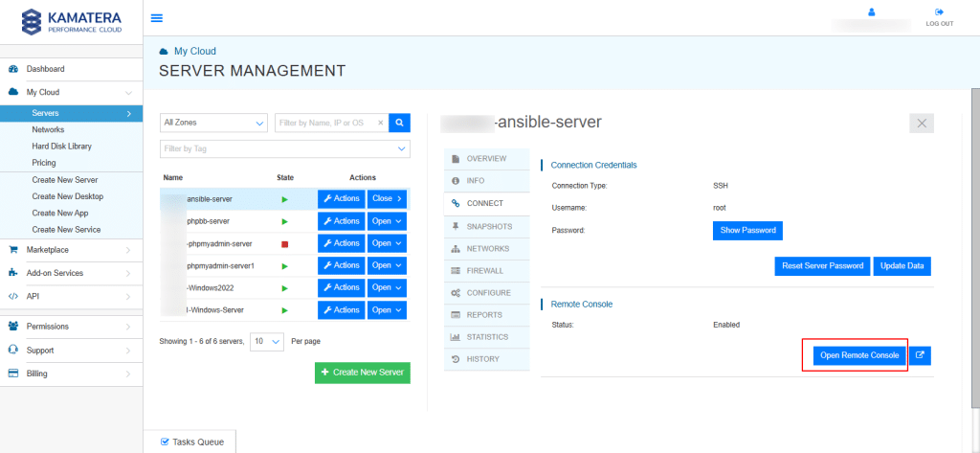Open remote console in new window icon
Image resolution: width=980 pixels, height=453 pixels.
click(x=920, y=354)
